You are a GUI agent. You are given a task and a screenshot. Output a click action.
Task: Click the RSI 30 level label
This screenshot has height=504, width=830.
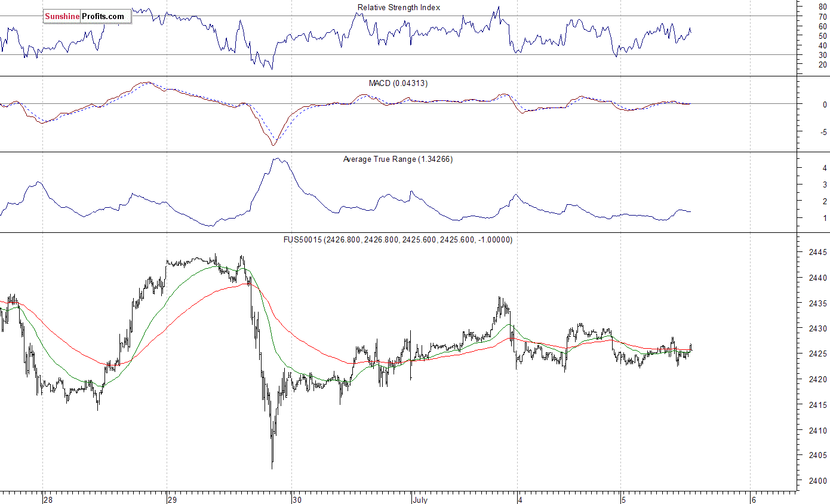(x=823, y=55)
